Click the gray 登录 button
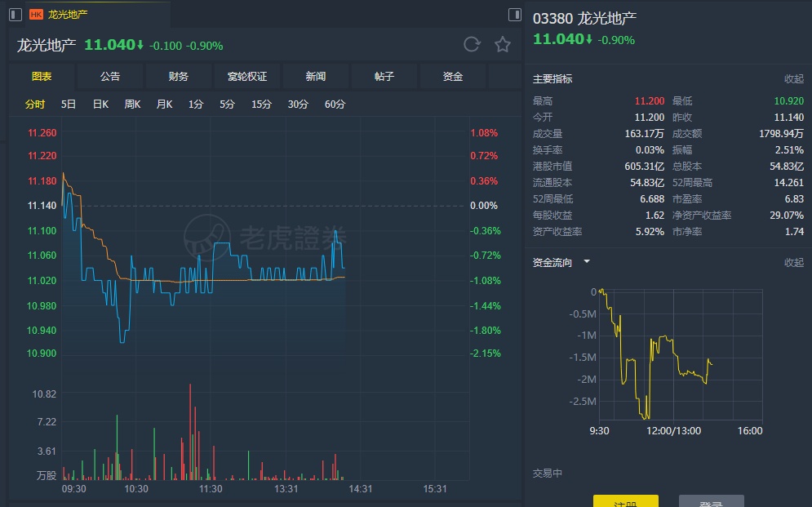The height and width of the screenshot is (507, 812). [711, 501]
